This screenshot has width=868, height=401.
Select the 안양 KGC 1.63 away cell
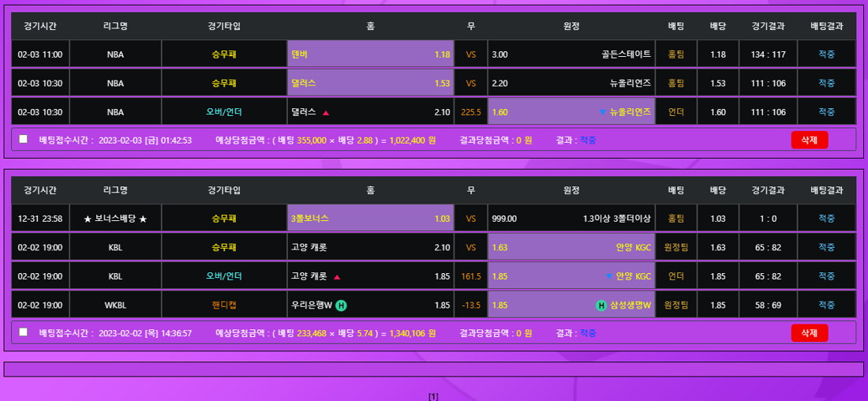point(571,247)
